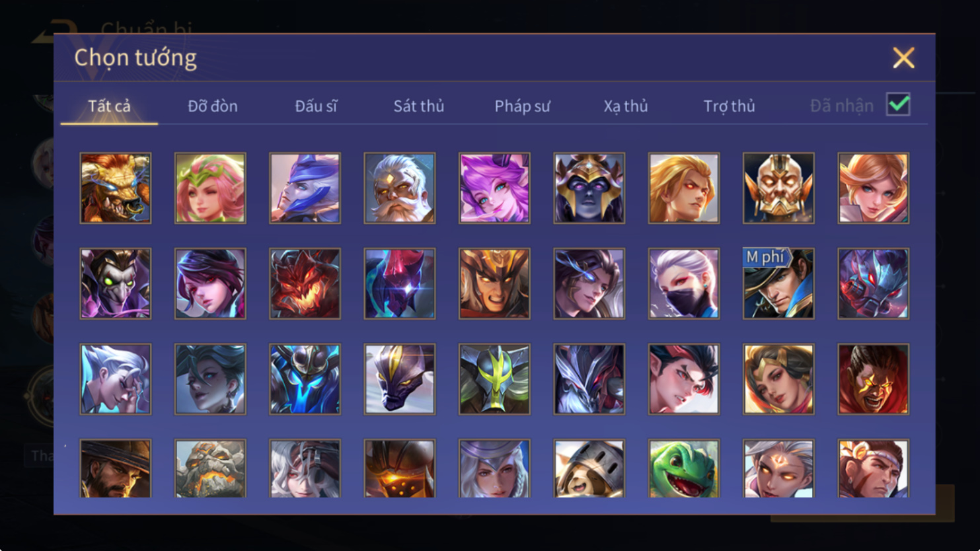Select the purple-haired girl hero portrait
The image size is (980, 551).
[494, 188]
